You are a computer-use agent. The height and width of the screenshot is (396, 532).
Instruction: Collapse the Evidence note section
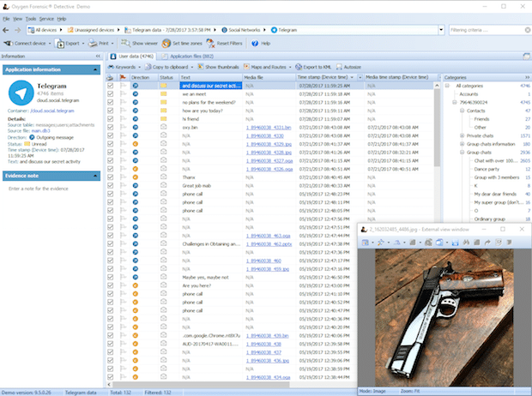95,176
